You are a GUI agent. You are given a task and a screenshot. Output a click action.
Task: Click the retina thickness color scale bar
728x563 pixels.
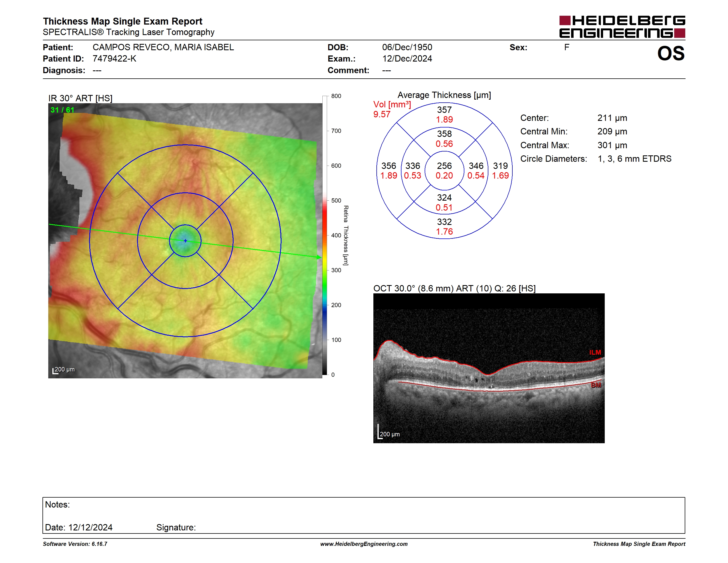click(x=325, y=235)
